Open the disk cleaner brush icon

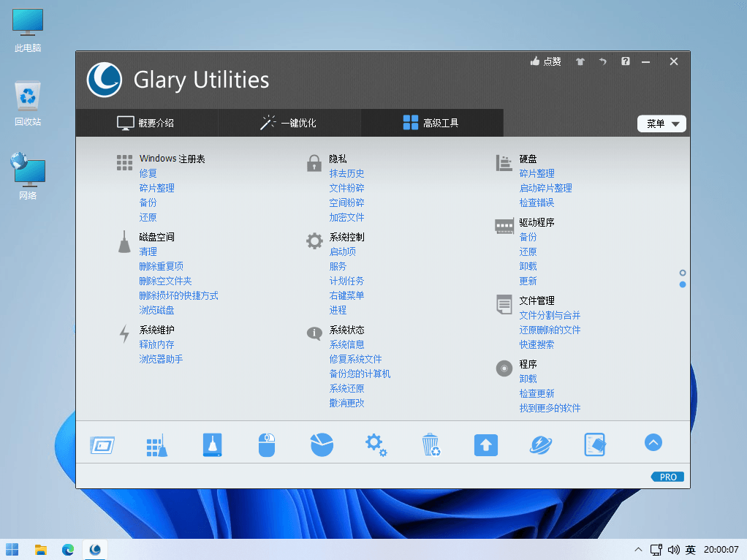click(212, 445)
